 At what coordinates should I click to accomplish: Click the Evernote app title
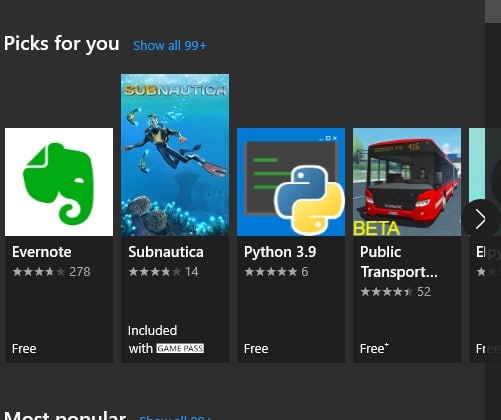42,252
